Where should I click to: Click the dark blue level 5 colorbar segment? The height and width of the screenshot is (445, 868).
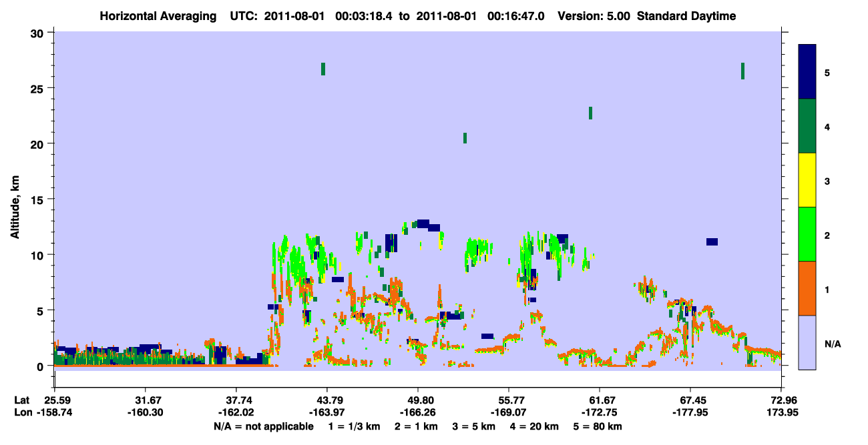point(807,72)
